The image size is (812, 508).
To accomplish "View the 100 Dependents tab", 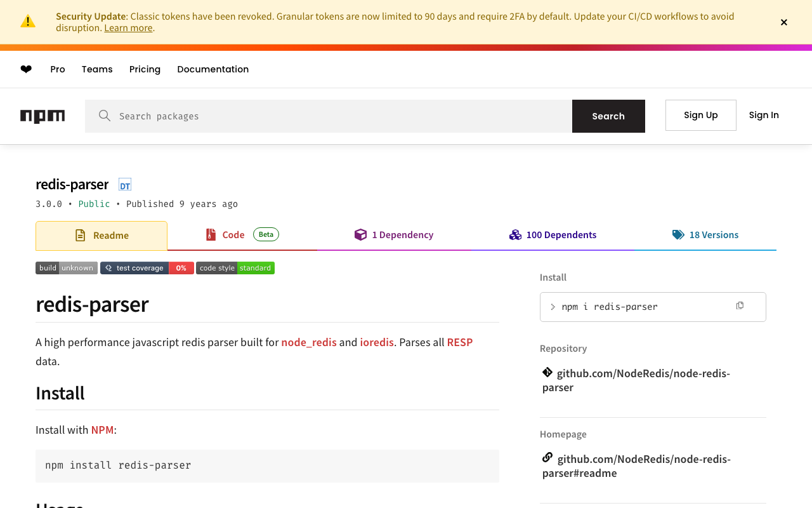I will (x=553, y=235).
